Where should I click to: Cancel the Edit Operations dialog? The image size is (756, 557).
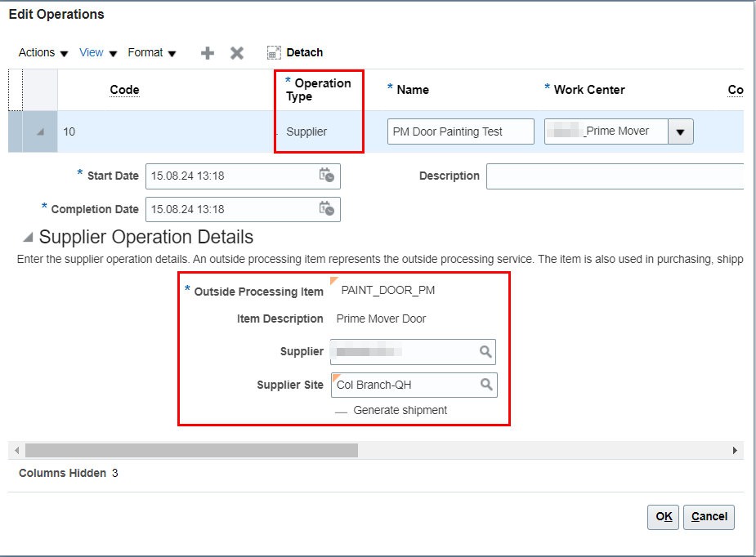(x=708, y=517)
